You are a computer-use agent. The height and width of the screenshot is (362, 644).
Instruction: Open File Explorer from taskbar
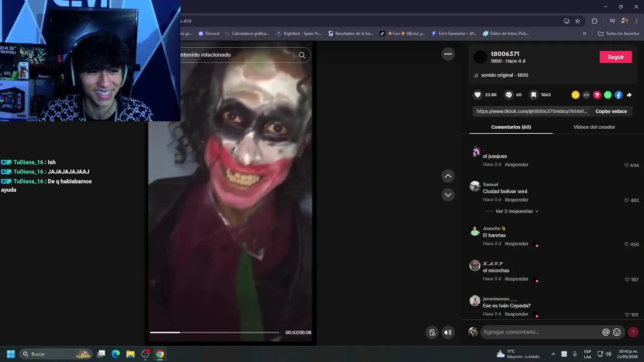(x=130, y=354)
